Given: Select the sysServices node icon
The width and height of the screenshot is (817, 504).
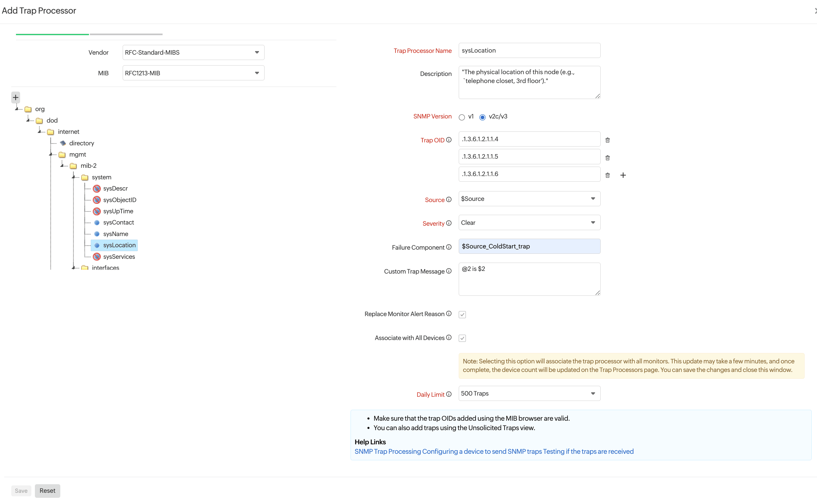Looking at the screenshot, I should [x=97, y=256].
